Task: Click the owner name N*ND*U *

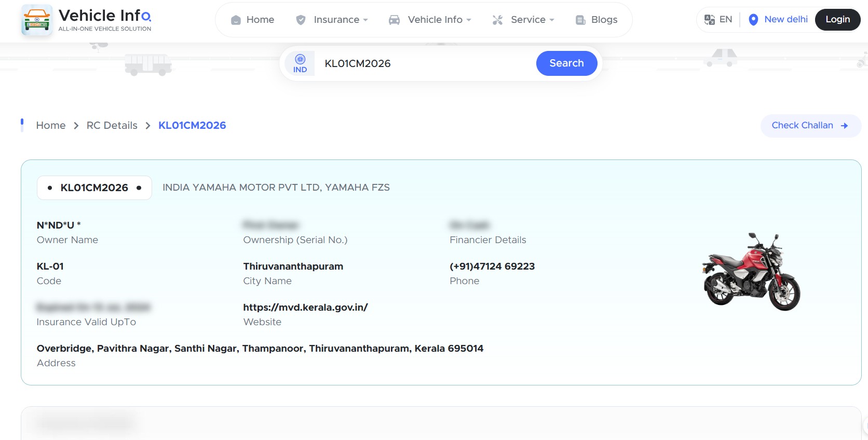Action: (59, 225)
